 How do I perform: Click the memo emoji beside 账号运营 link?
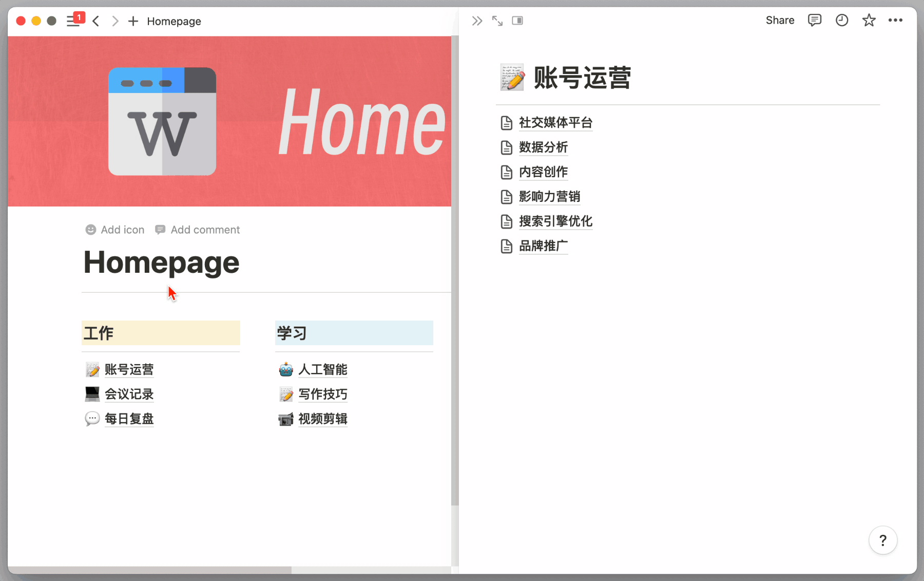92,369
